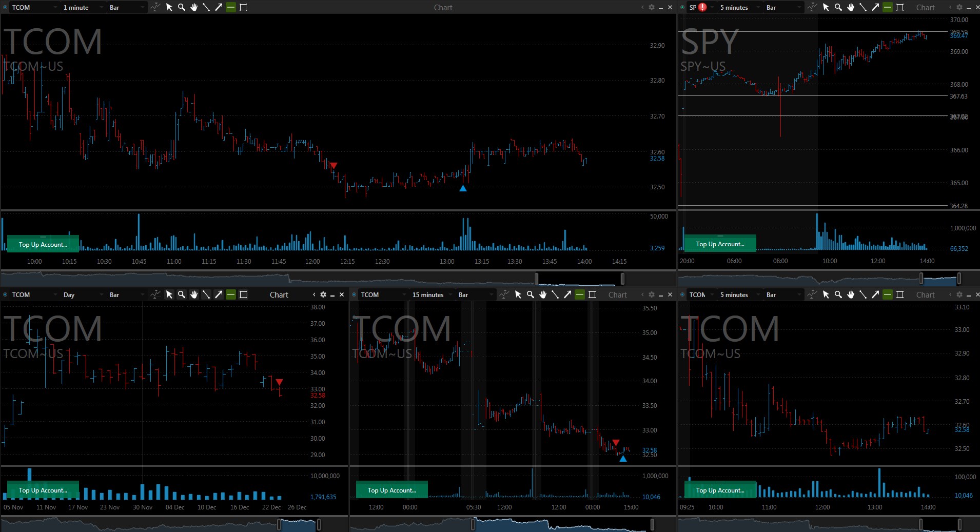Activate the zoom magnifier in TCOM 1 minute chart
The width and height of the screenshot is (980, 532).
[x=182, y=7]
